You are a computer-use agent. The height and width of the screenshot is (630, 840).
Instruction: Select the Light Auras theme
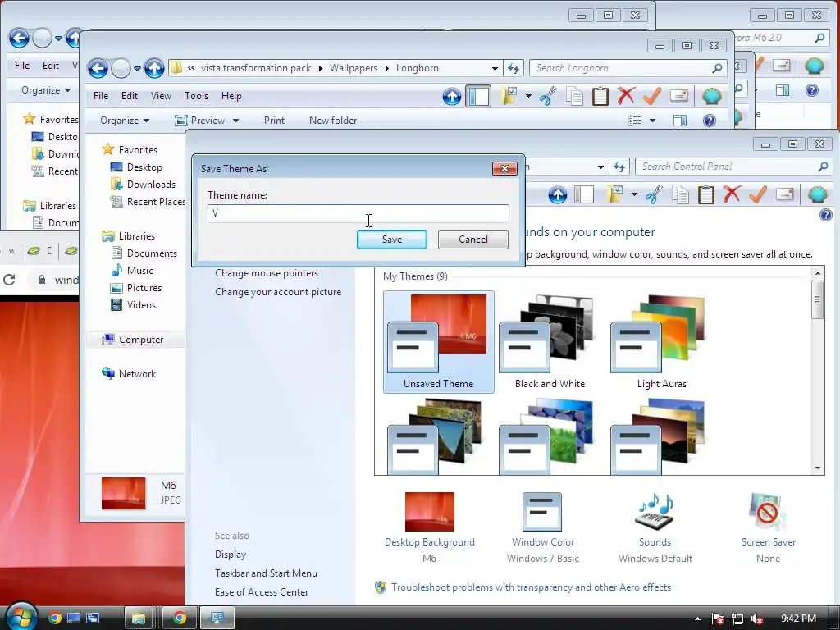pyautogui.click(x=662, y=342)
